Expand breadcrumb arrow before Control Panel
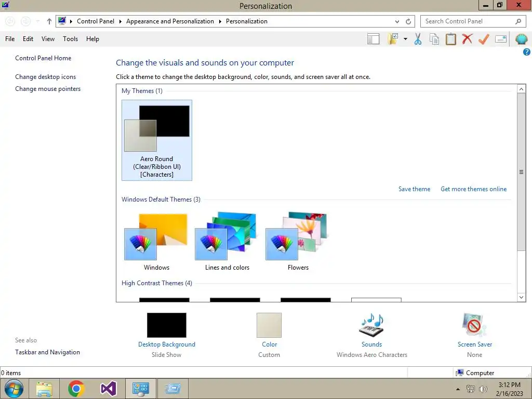Viewport: 532px width, 399px height. click(x=71, y=21)
